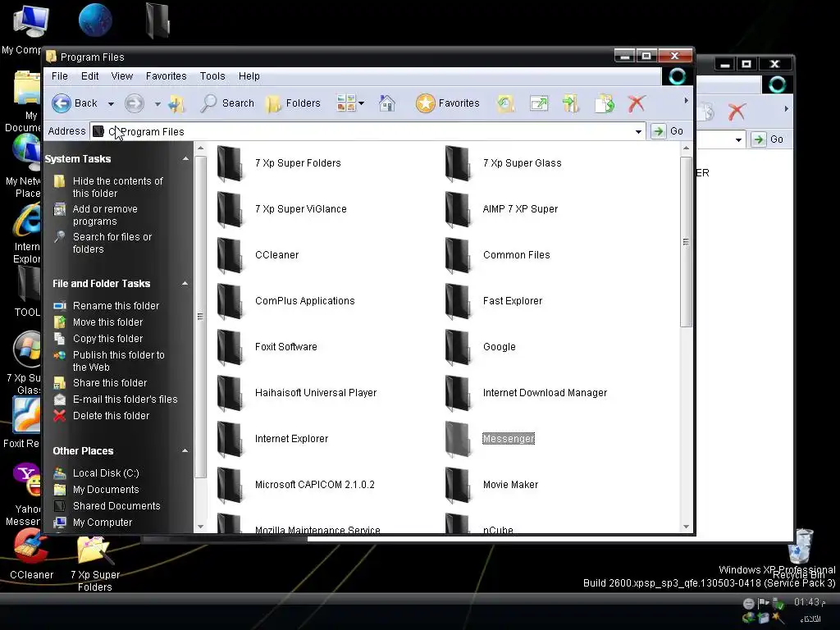This screenshot has width=840, height=630.
Task: Go up one folder level icon
Action: tap(176, 103)
